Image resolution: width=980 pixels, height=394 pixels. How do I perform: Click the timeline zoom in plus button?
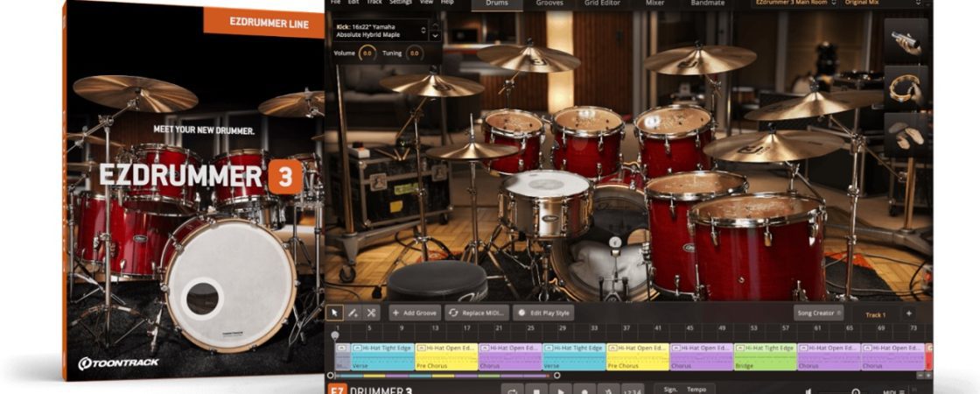point(928,376)
